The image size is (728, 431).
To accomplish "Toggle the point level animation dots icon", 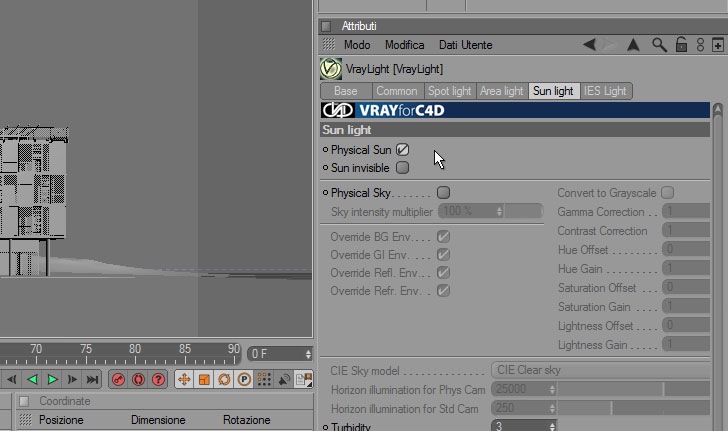I will click(264, 379).
